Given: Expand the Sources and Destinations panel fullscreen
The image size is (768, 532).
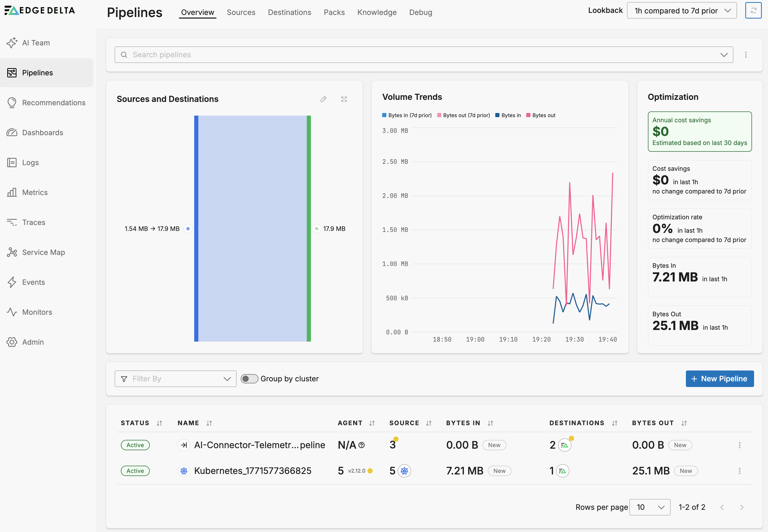Looking at the screenshot, I should (344, 99).
